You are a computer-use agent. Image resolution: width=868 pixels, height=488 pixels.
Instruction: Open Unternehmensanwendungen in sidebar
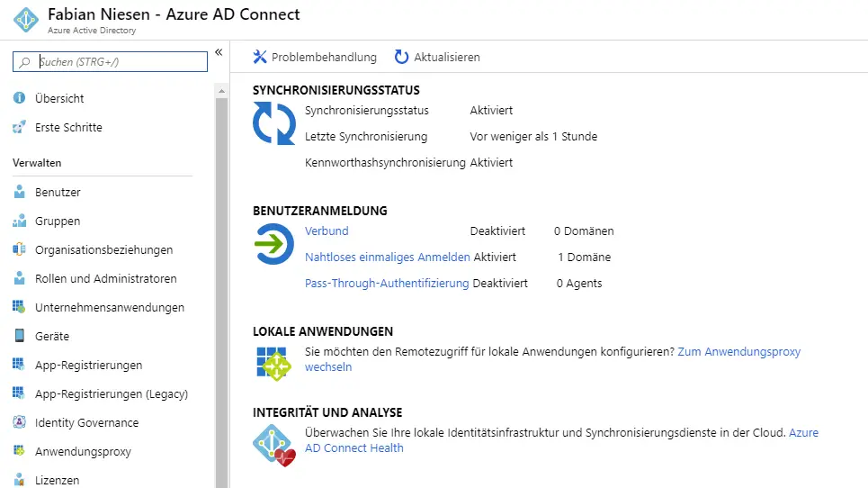(110, 307)
